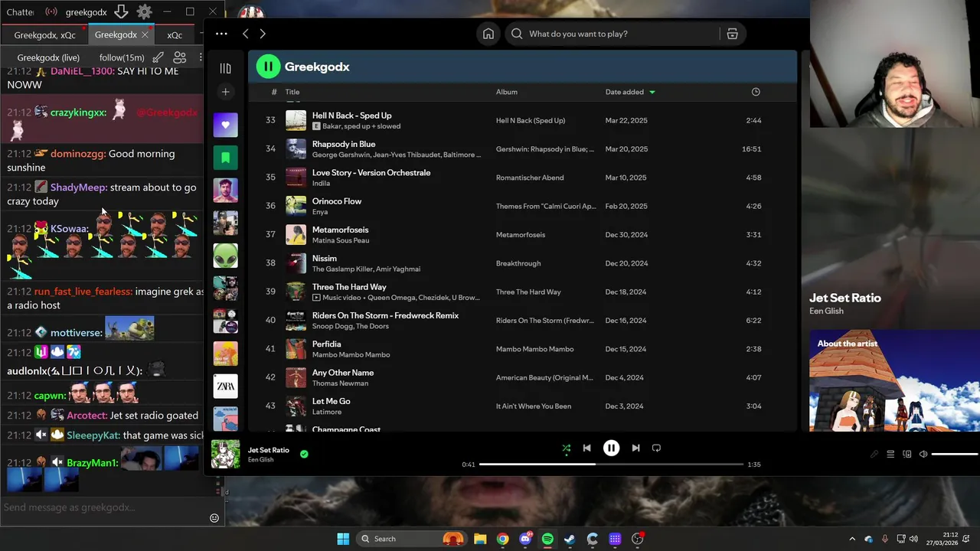Click the live broadcast icon next to greekgodx

[51, 12]
